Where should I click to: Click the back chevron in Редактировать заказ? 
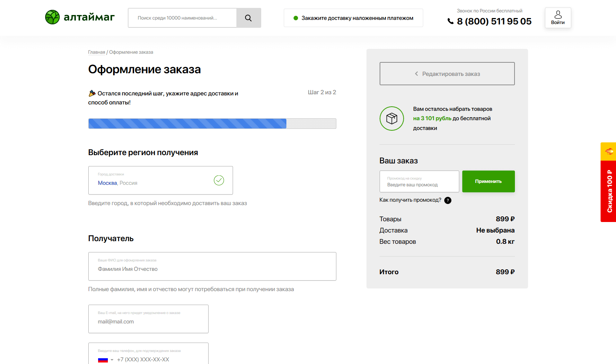tap(416, 74)
